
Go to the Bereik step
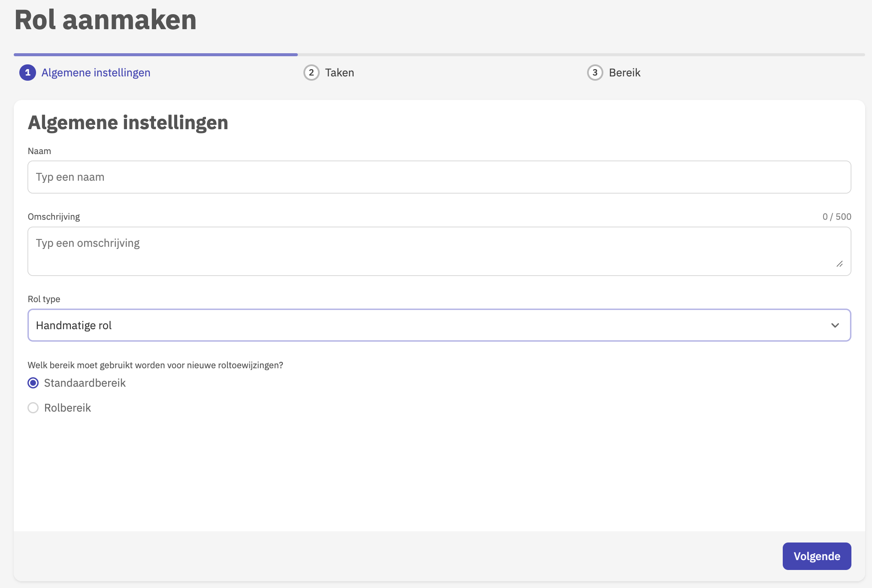pos(624,73)
